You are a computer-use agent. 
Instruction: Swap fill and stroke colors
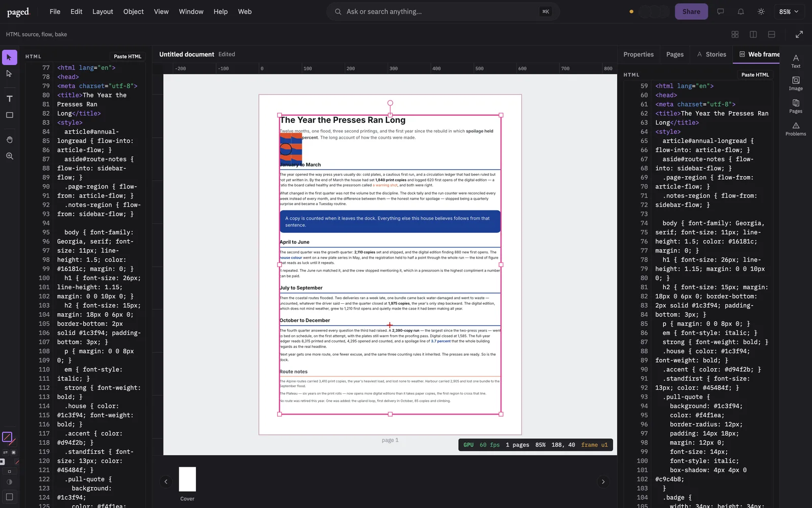tap(5, 452)
